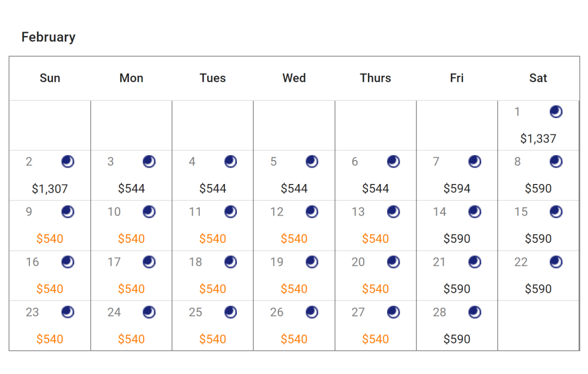
Task: Select the $544 price on February 5
Action: pyautogui.click(x=294, y=188)
